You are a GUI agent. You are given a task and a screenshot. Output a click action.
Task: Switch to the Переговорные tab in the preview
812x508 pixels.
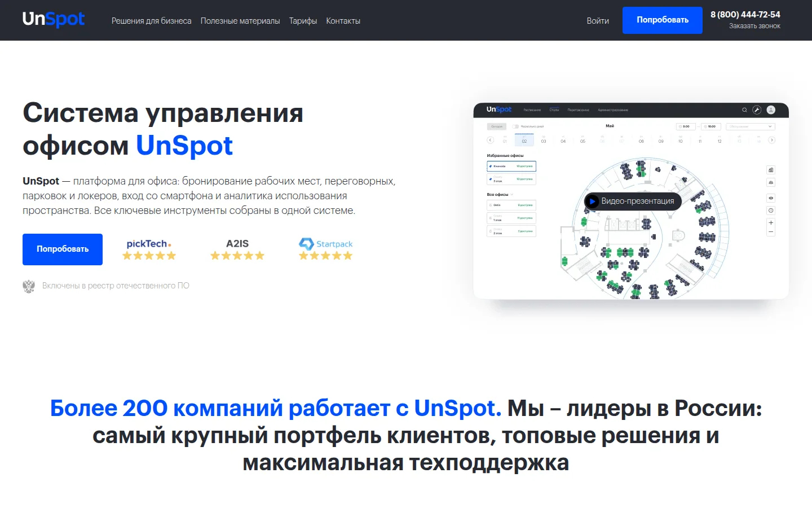(578, 110)
